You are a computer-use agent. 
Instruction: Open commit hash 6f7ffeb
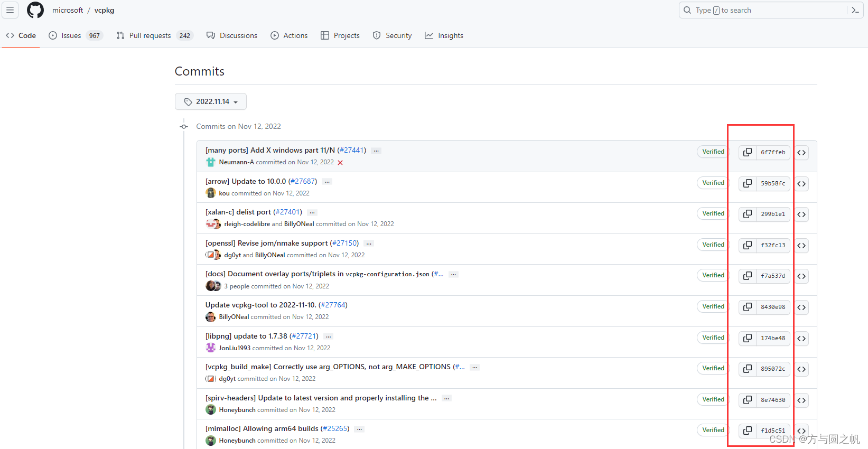[x=773, y=152]
